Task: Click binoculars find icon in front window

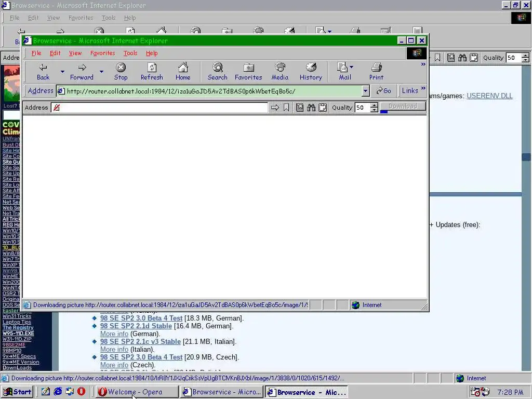Action: [x=311, y=108]
